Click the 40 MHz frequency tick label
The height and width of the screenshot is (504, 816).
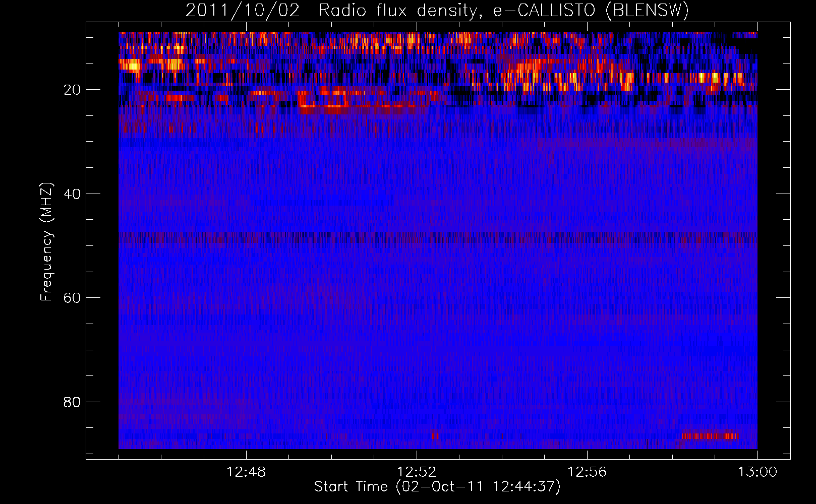(72, 194)
